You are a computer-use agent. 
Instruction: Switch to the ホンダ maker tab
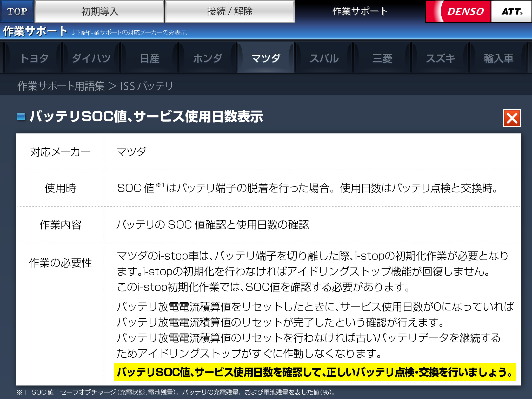click(x=208, y=58)
